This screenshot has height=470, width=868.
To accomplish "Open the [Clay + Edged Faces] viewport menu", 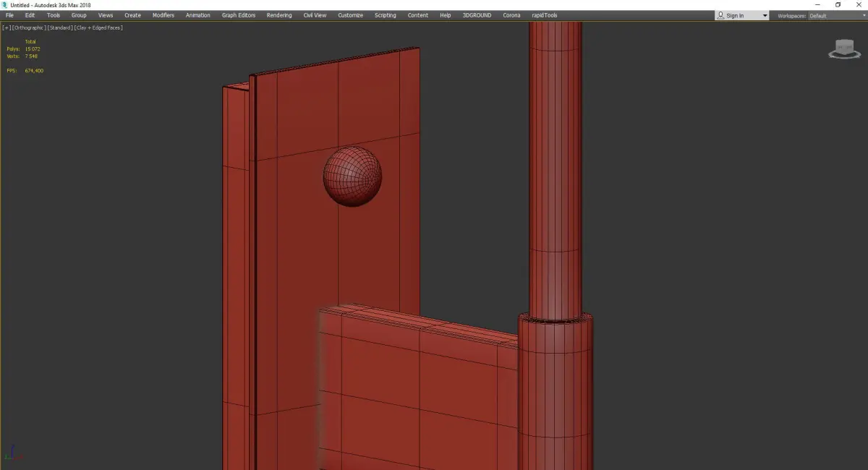I will click(x=98, y=27).
